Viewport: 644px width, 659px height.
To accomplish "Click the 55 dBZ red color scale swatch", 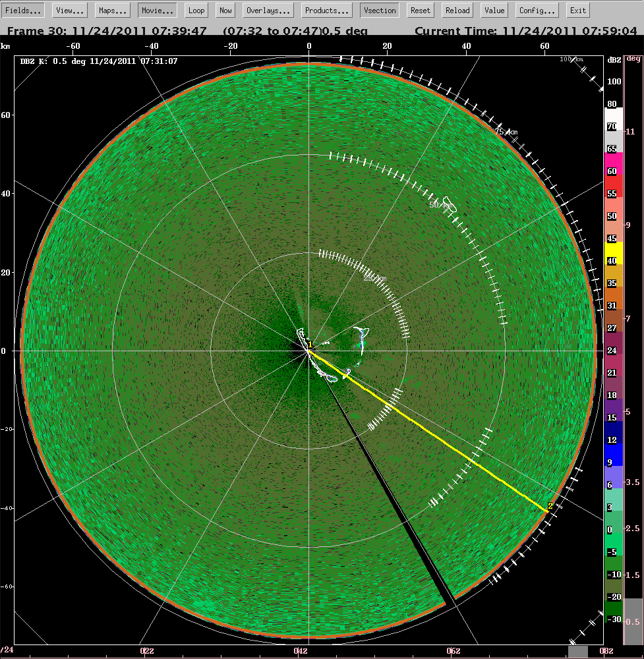I will [x=613, y=186].
